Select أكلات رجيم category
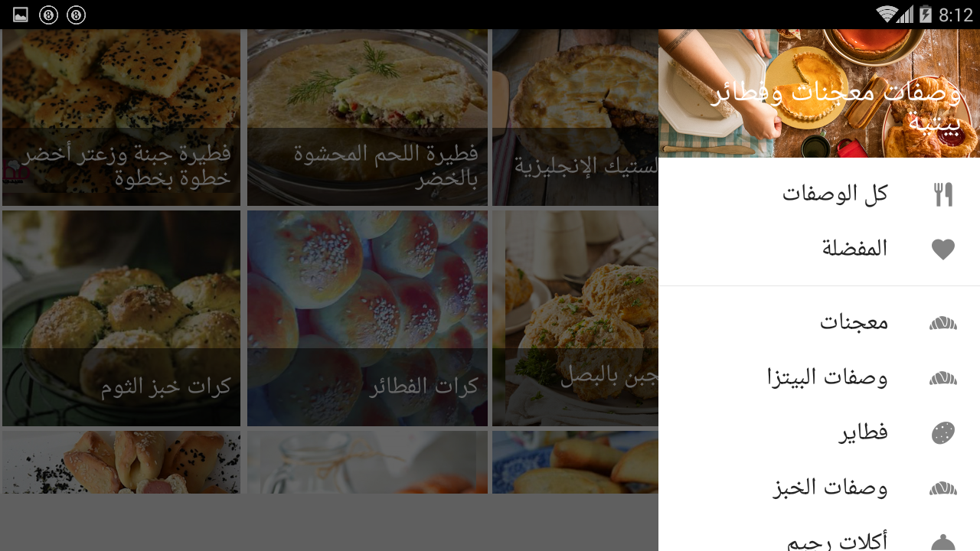This screenshot has height=551, width=980. click(x=819, y=536)
